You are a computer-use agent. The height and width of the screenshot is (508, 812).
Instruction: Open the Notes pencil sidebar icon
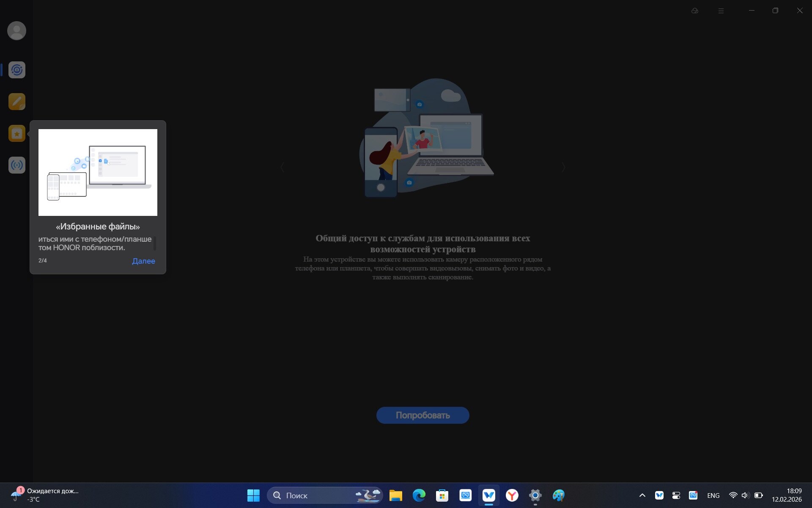[17, 102]
